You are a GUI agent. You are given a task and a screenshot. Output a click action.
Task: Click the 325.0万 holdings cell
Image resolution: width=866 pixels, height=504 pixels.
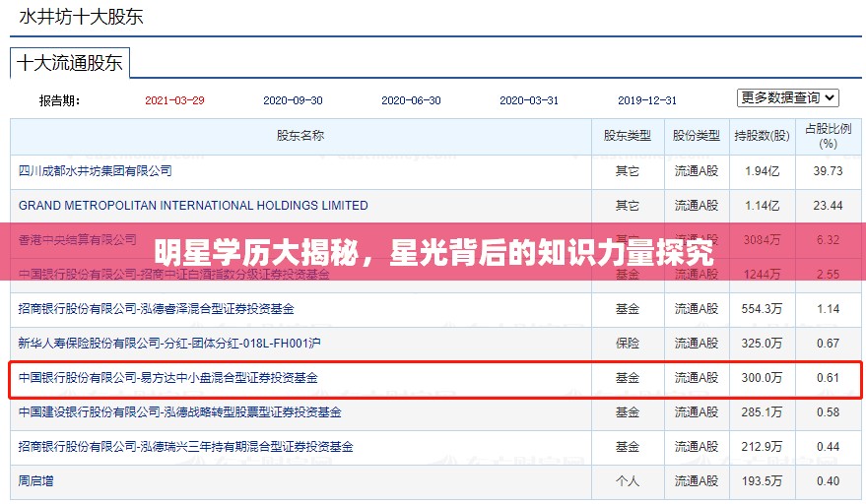point(763,344)
